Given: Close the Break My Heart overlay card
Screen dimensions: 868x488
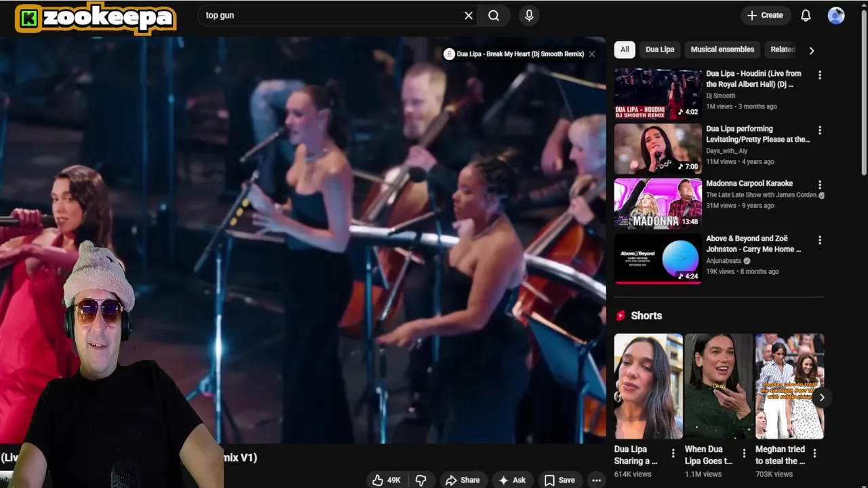Looking at the screenshot, I should pos(591,54).
